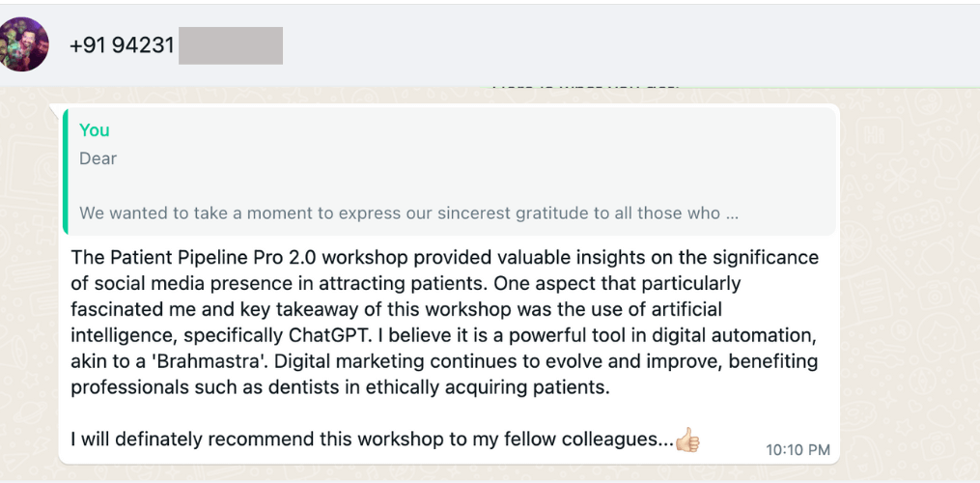Viewport: 980px width, 483px height.
Task: Click the 10:10 PM timestamp
Action: point(798,449)
